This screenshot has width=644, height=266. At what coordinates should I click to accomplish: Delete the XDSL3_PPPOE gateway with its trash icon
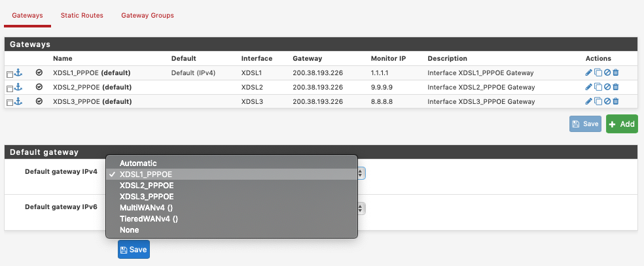pos(615,101)
